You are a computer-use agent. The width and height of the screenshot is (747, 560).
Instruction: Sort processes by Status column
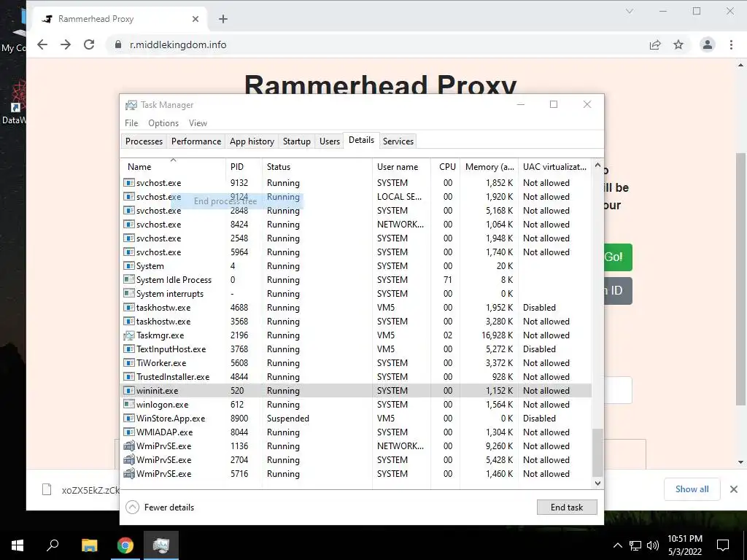(317, 167)
